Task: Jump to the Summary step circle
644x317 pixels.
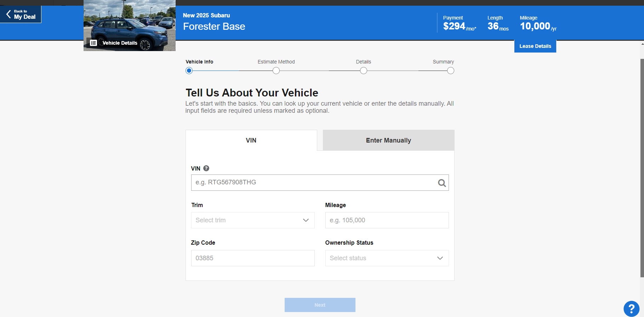Action: (x=451, y=71)
